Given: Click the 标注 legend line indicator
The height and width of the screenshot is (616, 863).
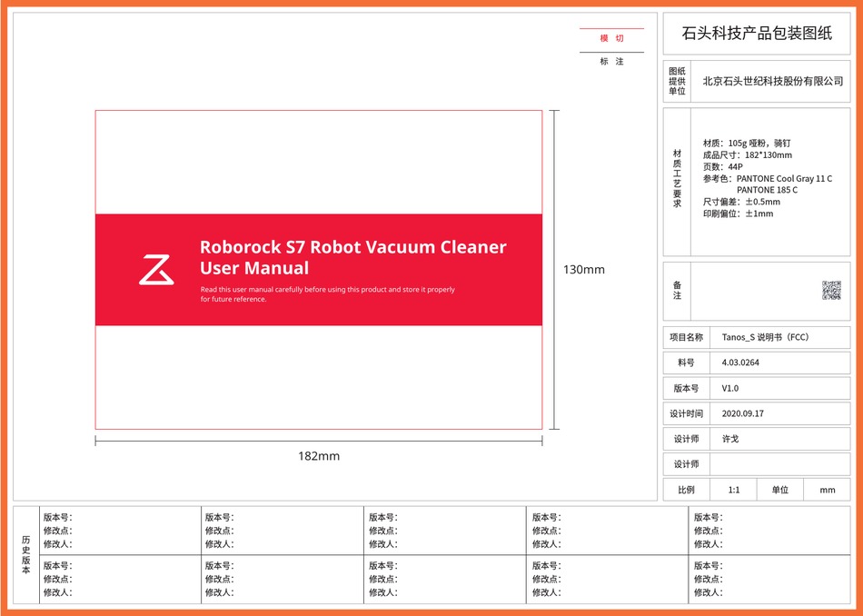Looking at the screenshot, I should coord(611,56).
